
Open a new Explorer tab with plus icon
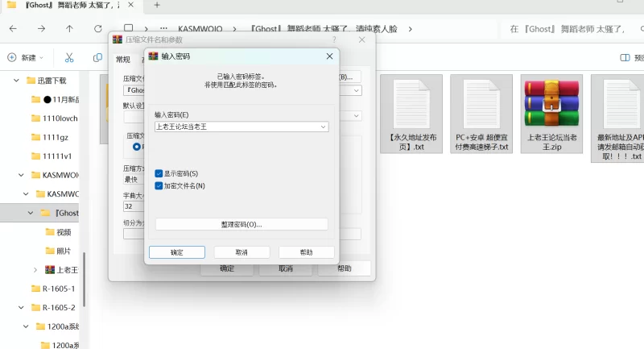(157, 6)
